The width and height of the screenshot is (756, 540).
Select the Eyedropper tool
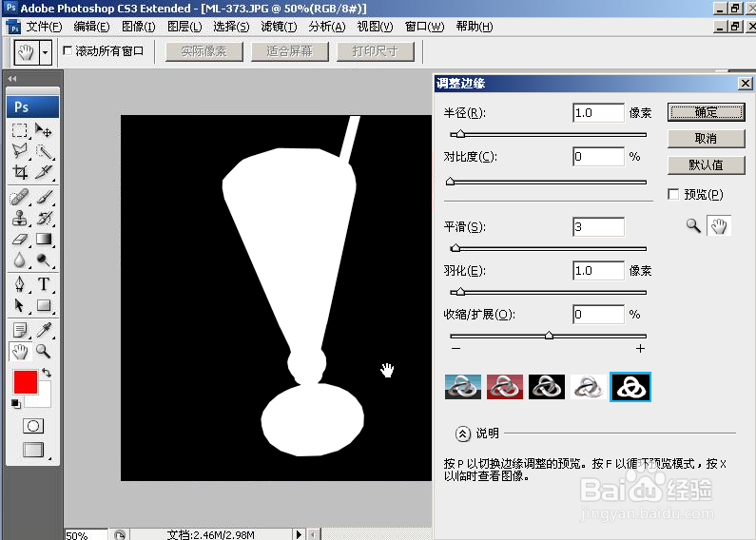point(44,330)
